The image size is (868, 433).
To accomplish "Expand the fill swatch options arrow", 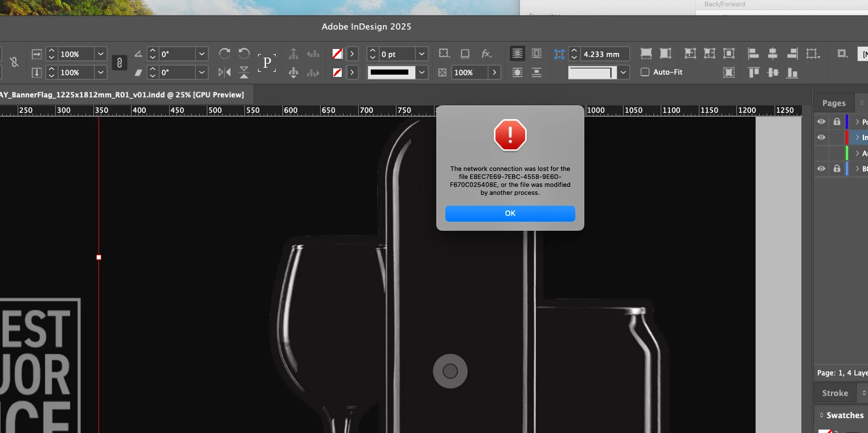I will click(352, 54).
